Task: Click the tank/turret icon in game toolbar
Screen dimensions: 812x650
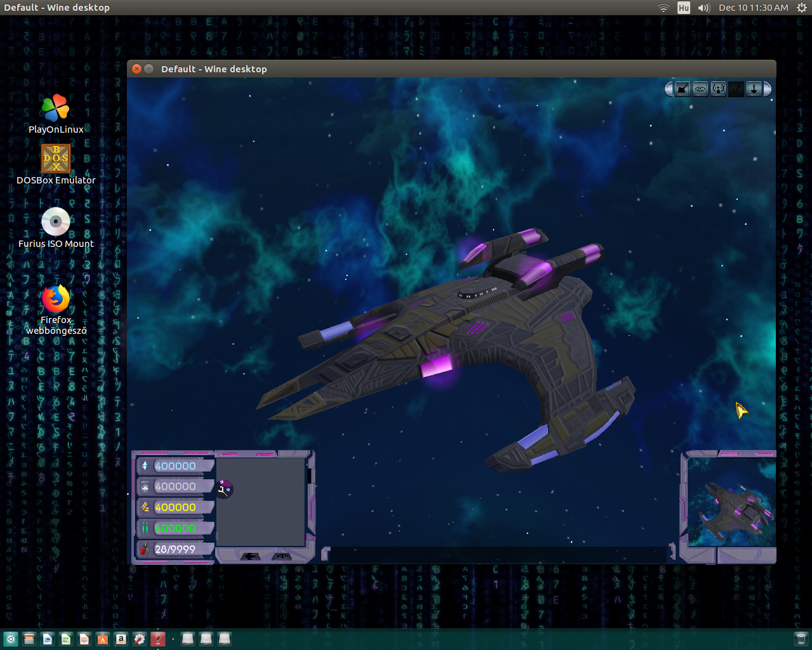Action: click(682, 90)
